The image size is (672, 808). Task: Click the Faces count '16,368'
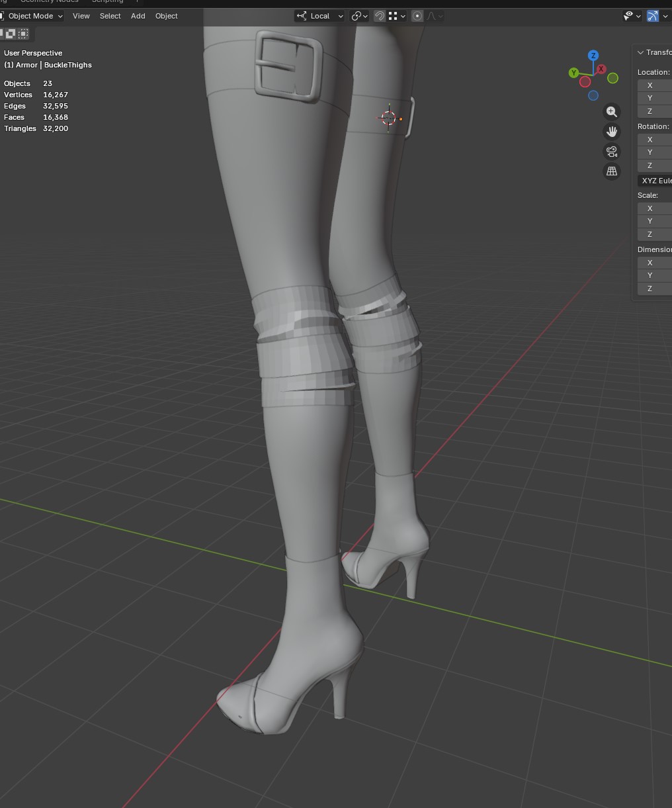pos(56,117)
